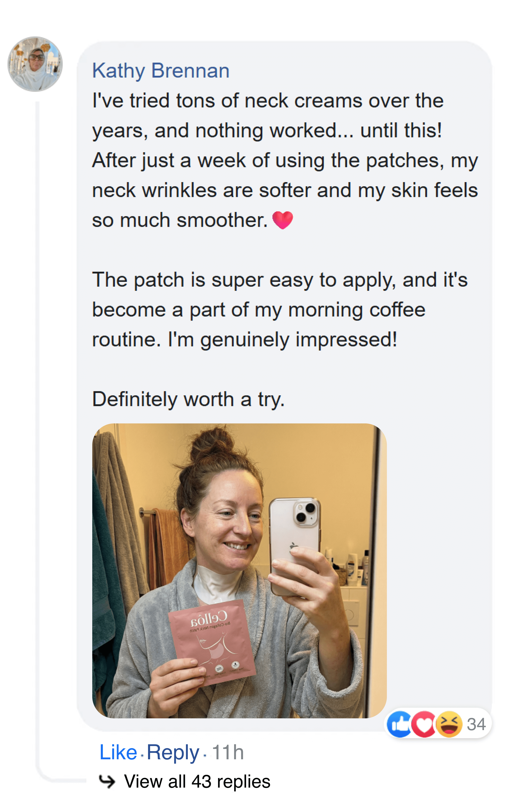
Task: Click the 11h comment timestamp
Action: click(228, 752)
